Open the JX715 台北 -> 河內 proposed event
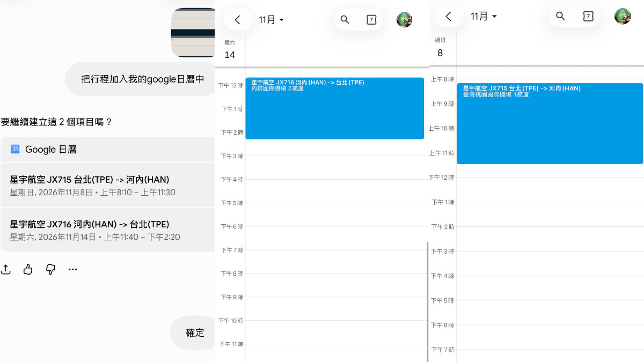This screenshot has width=644, height=362. point(107,185)
